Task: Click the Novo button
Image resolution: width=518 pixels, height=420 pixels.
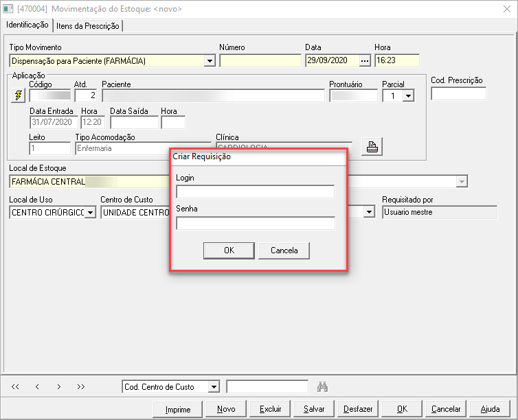Action: pyautogui.click(x=226, y=409)
